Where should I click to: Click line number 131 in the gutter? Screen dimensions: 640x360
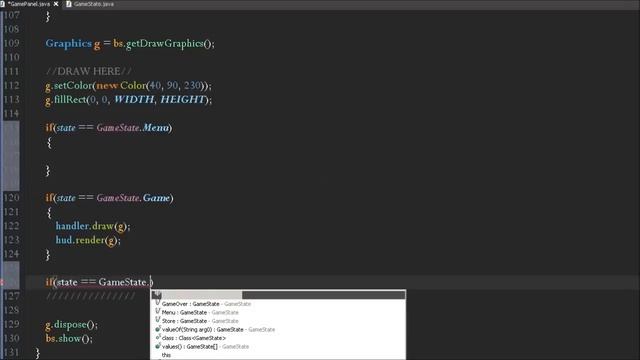tap(11, 352)
